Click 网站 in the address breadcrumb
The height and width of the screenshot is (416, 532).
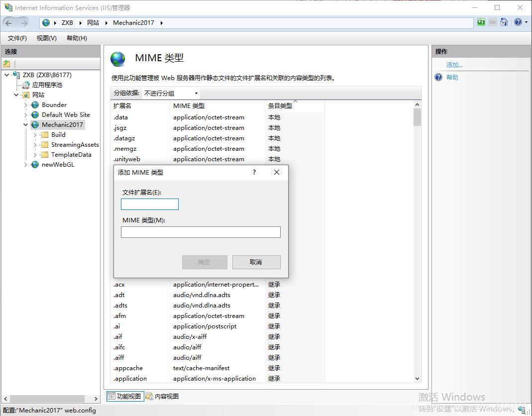pyautogui.click(x=93, y=23)
